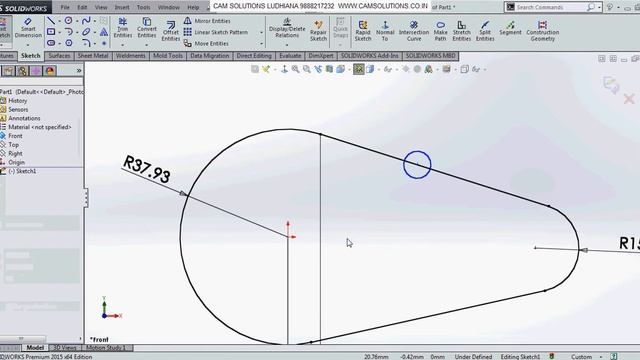Open Line tool dropdown arrow
The image size is (640, 360).
tap(59, 21)
